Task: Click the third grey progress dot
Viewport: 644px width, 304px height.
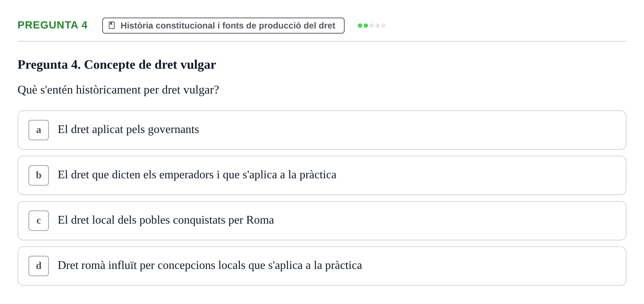Action: tap(372, 26)
